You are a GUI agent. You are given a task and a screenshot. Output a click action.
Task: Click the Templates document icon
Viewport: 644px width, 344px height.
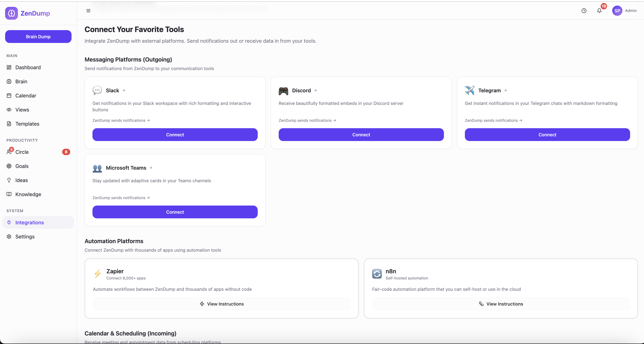coord(9,123)
